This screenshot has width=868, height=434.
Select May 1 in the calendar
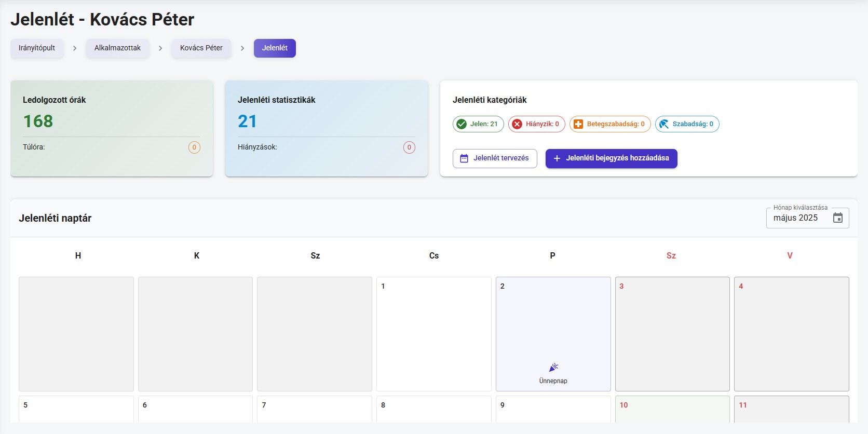pyautogui.click(x=433, y=334)
